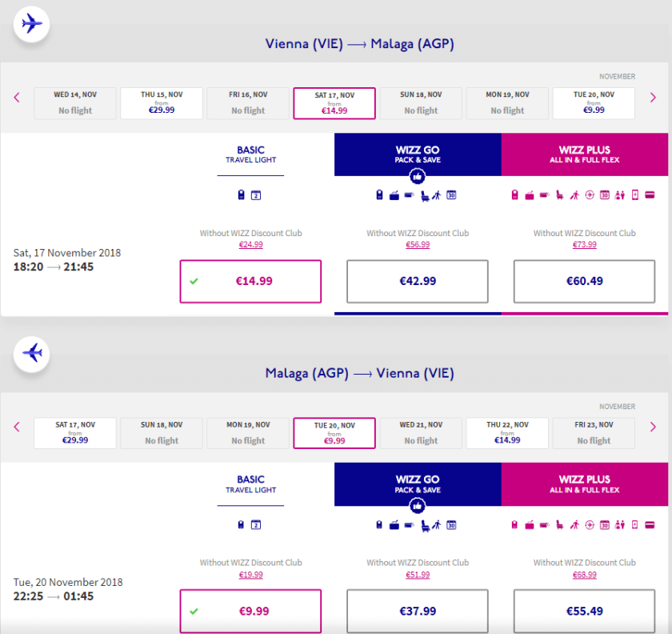Image resolution: width=672 pixels, height=634 pixels.
Task: Select return WIZZ PLUS fare €55.49
Action: coord(584,611)
